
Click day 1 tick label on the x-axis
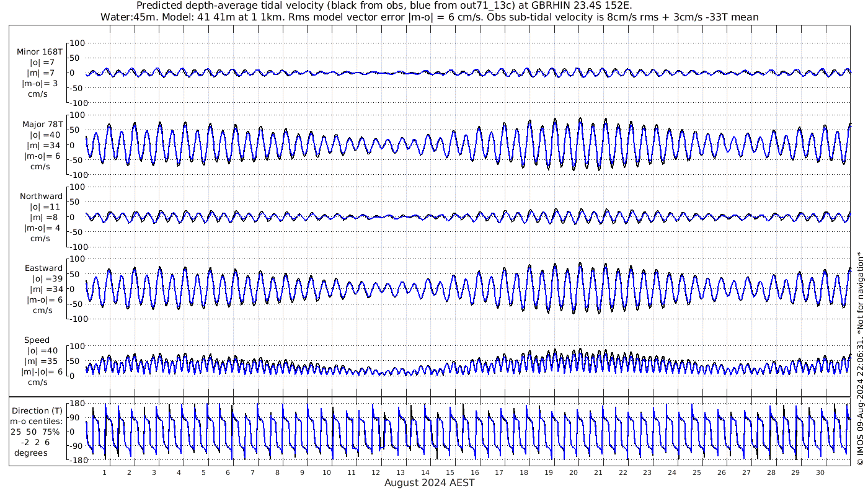pos(105,472)
